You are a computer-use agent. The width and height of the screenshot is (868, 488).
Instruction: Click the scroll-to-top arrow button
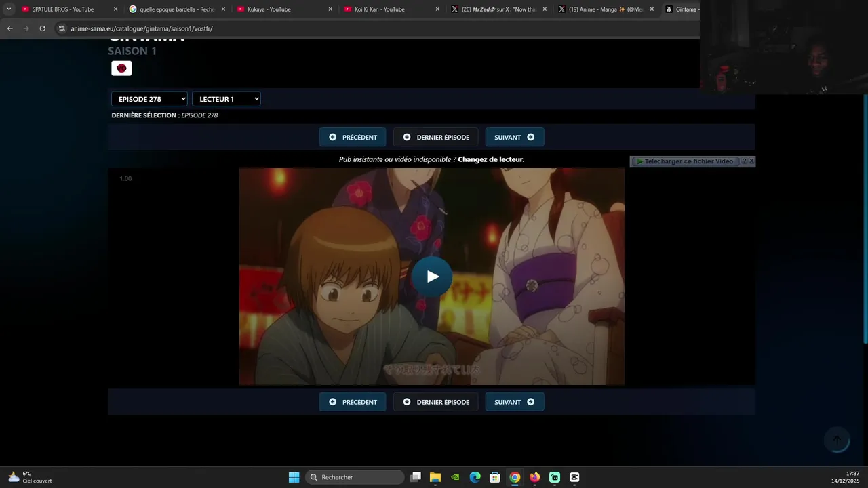(x=837, y=441)
